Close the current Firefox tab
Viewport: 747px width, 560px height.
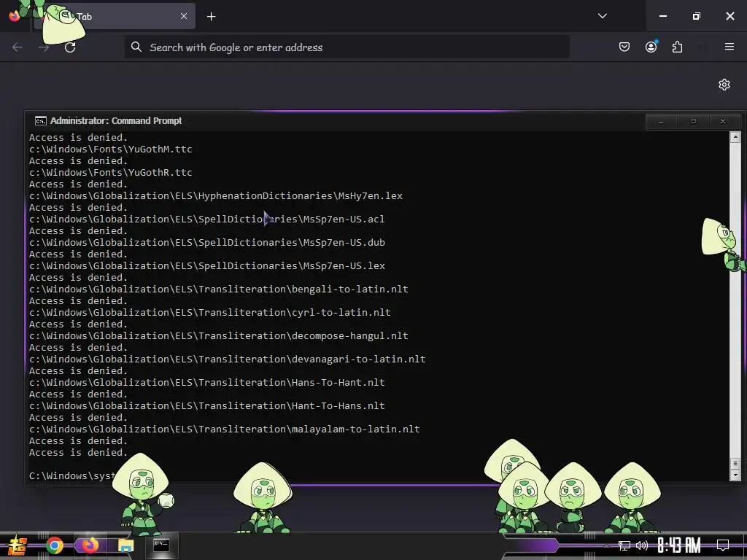point(184,16)
